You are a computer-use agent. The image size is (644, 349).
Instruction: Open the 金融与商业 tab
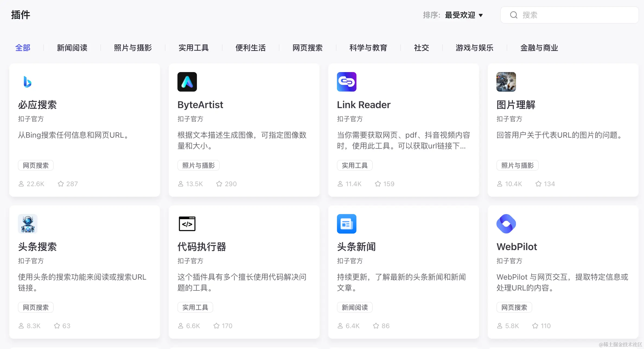[x=539, y=48]
